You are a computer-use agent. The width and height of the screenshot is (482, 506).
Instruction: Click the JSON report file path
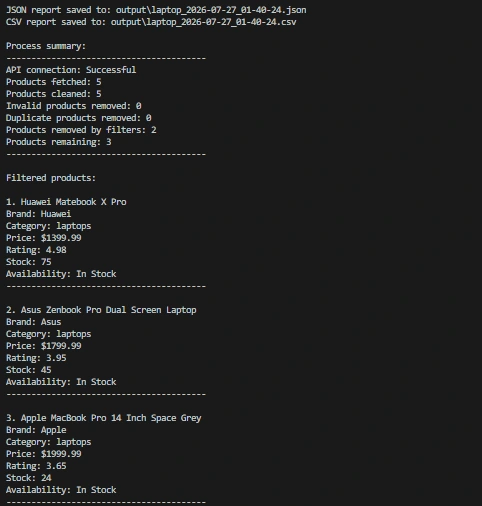[x=211, y=10]
